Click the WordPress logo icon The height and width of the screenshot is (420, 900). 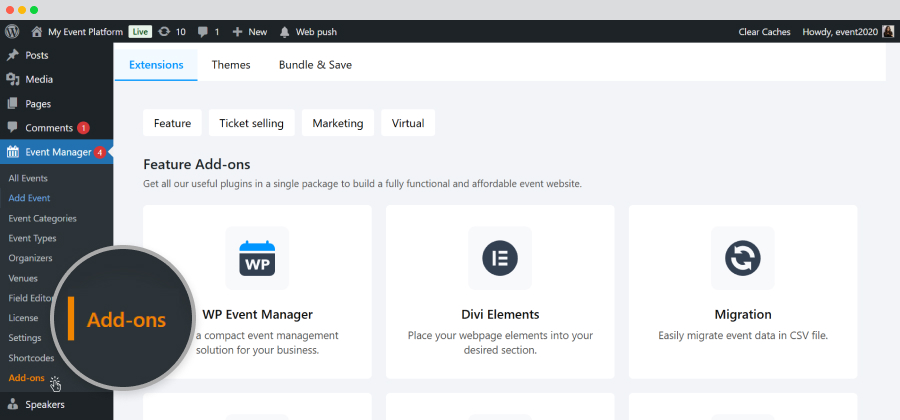coord(12,32)
